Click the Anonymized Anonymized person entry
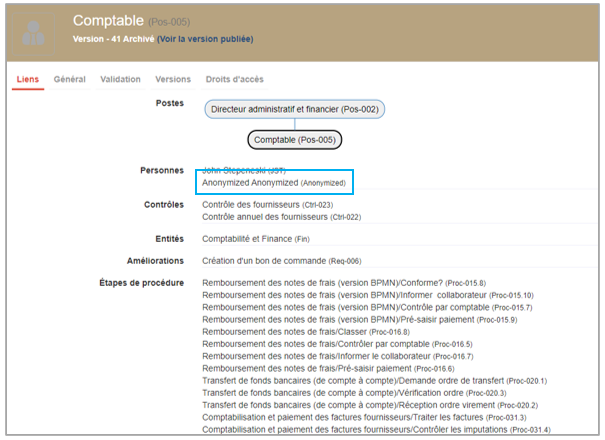 click(273, 183)
